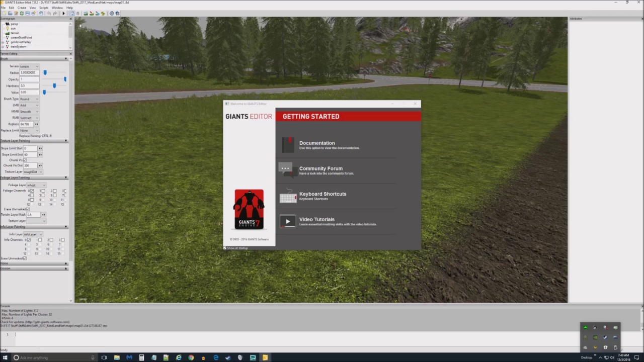
Task: Open the Replace Limit dropdown
Action: (29, 130)
